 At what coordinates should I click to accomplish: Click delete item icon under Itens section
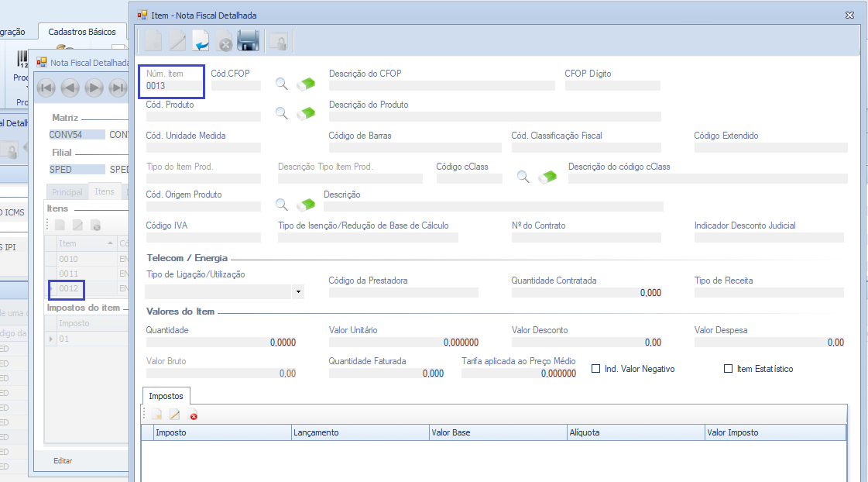96,226
